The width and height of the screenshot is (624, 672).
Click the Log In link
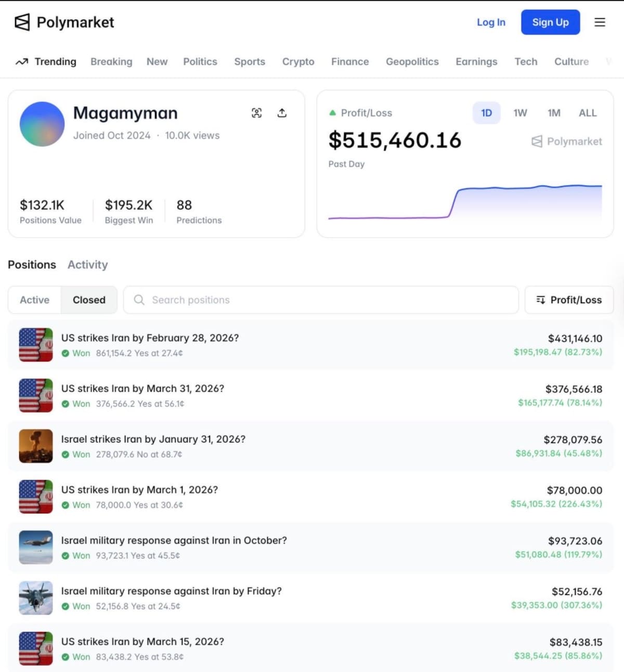[490, 22]
